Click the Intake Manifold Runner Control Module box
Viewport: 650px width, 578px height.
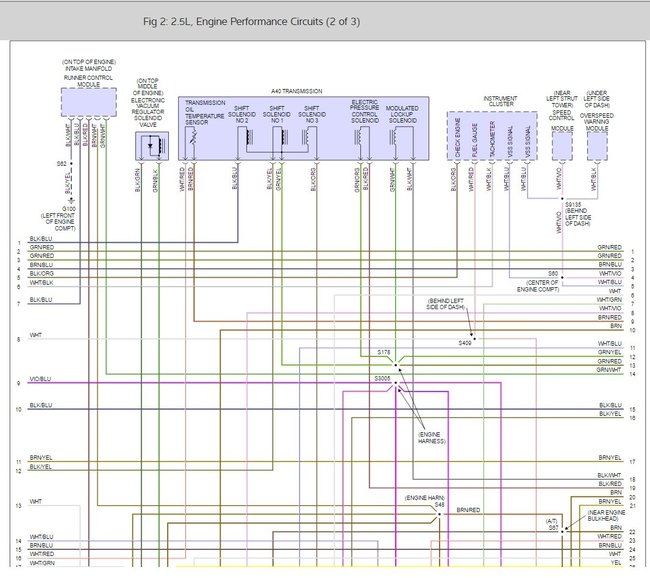[89, 102]
